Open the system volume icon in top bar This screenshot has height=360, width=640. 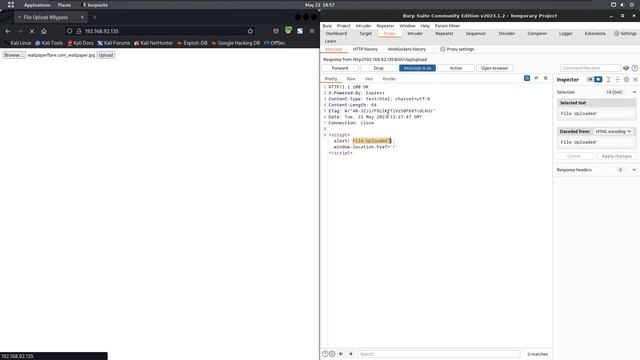pyautogui.click(x=622, y=5)
